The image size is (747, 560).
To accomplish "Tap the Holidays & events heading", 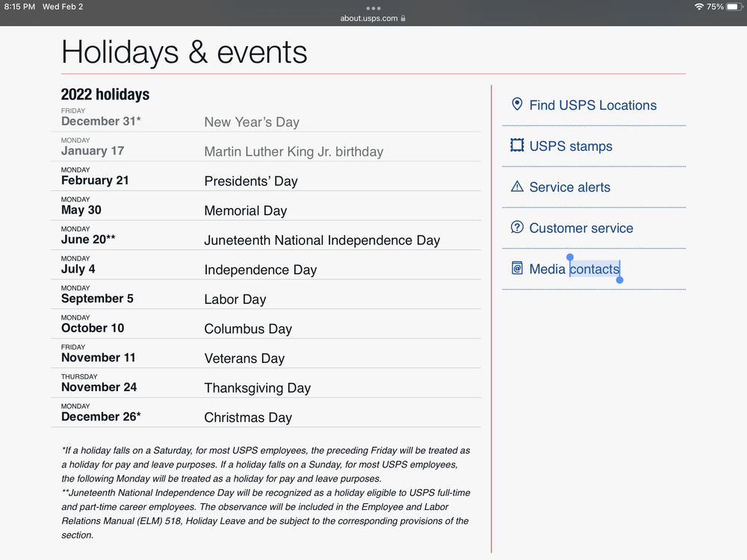I will click(185, 52).
